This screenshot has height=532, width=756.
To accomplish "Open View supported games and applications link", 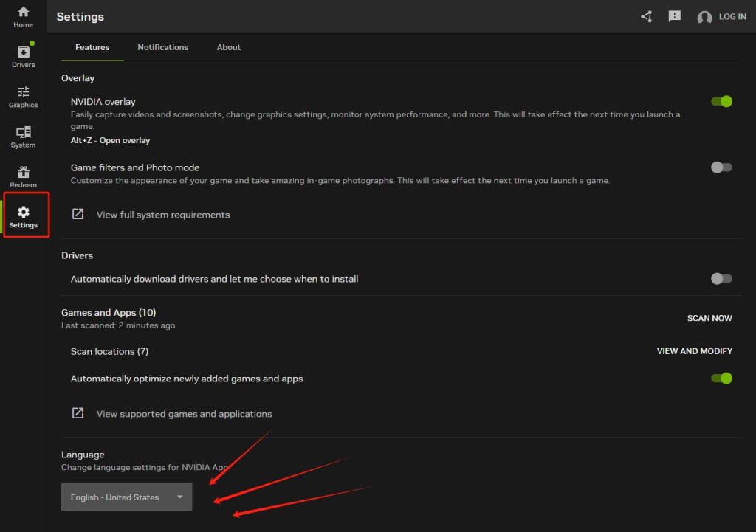I will [184, 414].
